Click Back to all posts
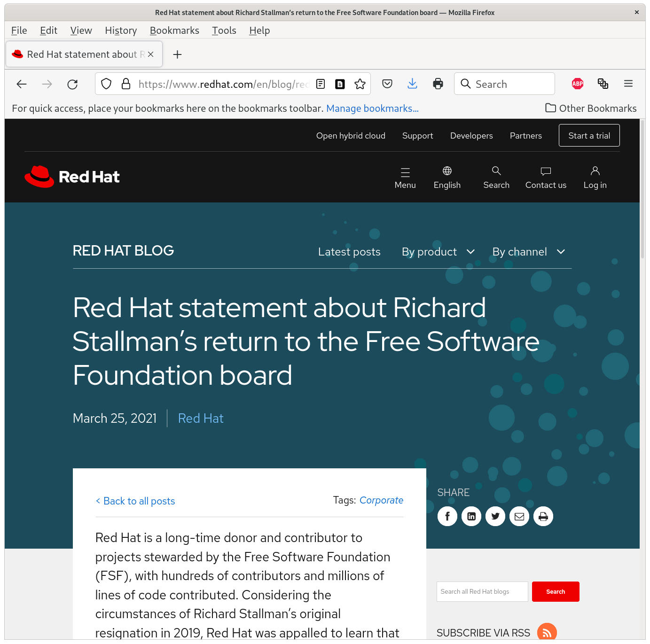 [135, 501]
